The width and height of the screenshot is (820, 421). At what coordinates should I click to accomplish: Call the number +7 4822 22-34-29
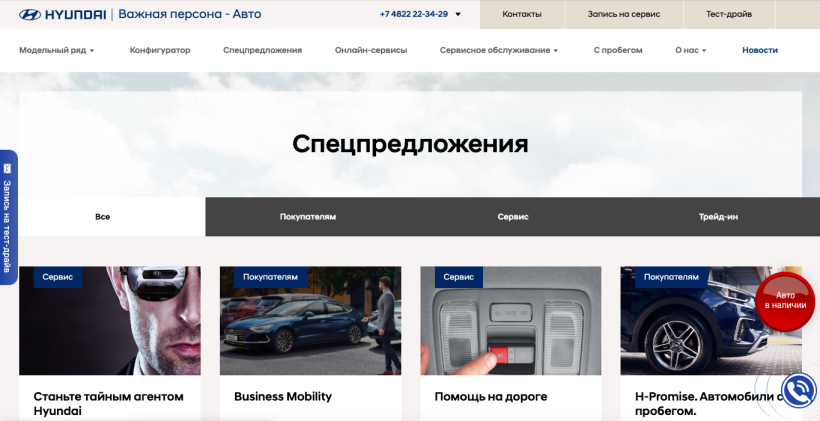414,14
